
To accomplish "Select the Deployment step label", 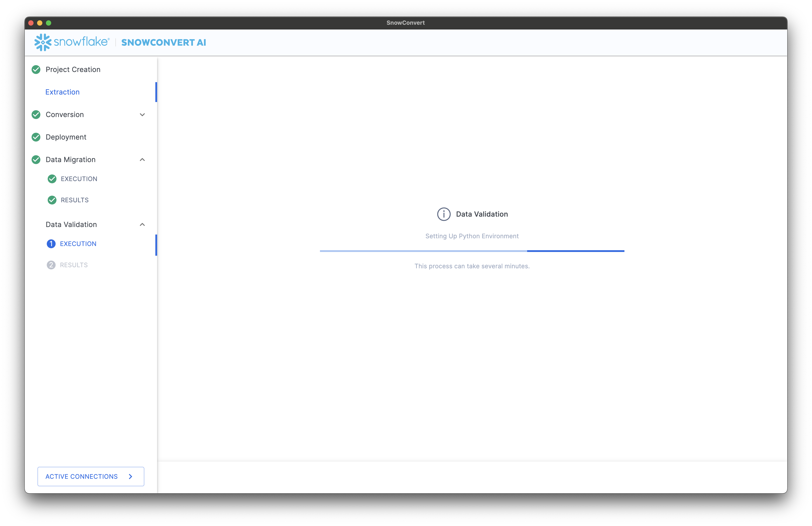I will pyautogui.click(x=66, y=137).
